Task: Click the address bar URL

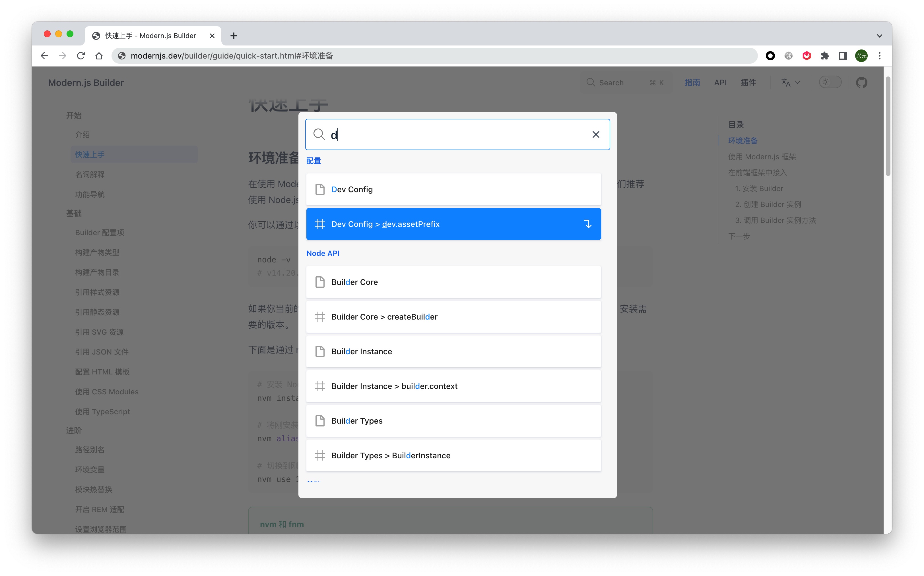Action: pyautogui.click(x=232, y=56)
